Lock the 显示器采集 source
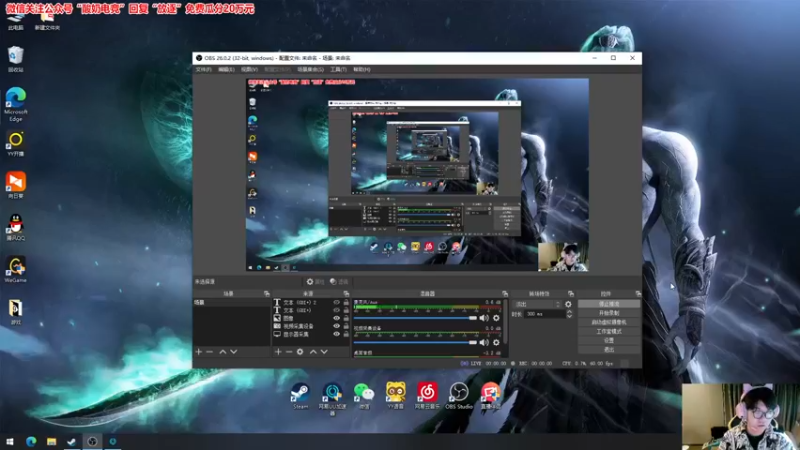This screenshot has height=450, width=800. pos(346,334)
